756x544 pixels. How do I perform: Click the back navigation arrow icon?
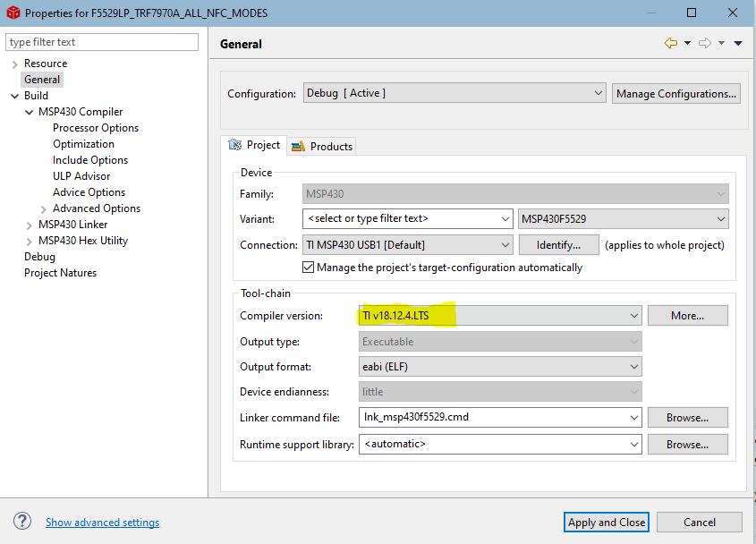click(x=670, y=43)
